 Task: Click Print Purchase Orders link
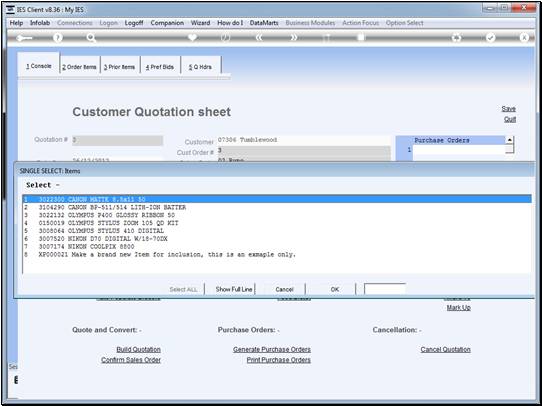point(279,360)
